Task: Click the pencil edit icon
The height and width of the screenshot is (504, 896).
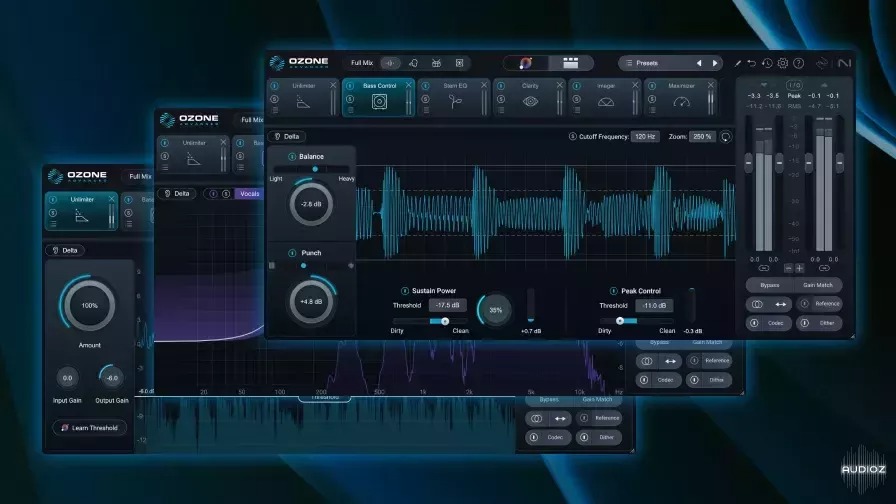Action: point(738,63)
